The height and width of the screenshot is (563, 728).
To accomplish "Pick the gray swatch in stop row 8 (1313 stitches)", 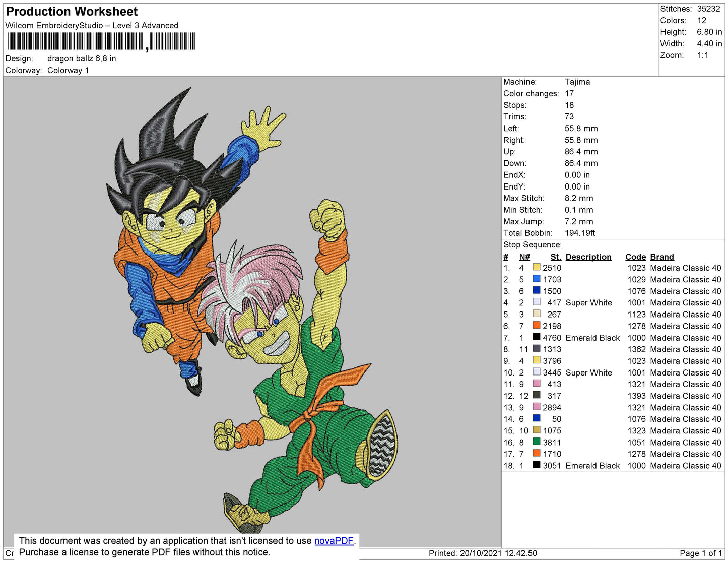I will 537,349.
